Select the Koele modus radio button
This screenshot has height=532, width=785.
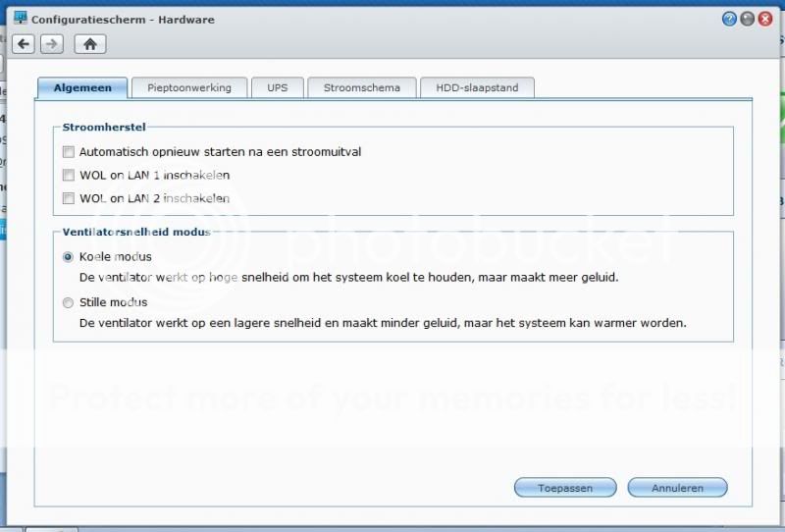click(x=68, y=257)
